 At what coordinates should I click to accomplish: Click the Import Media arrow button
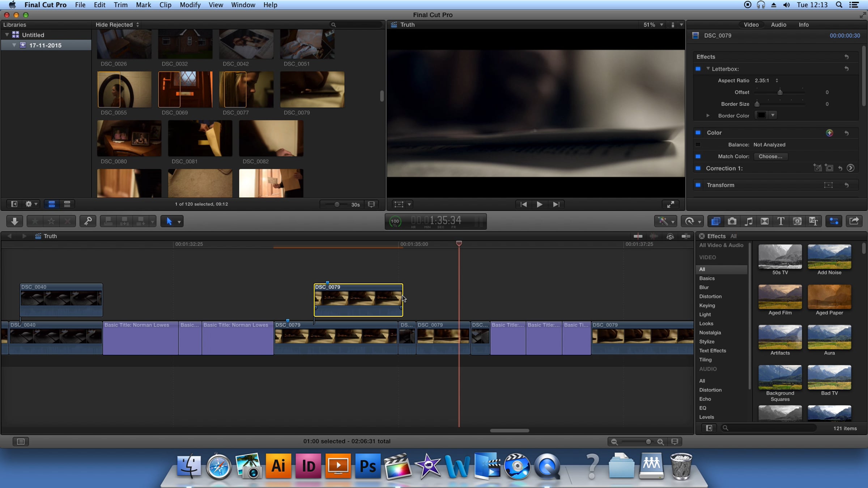(x=14, y=221)
